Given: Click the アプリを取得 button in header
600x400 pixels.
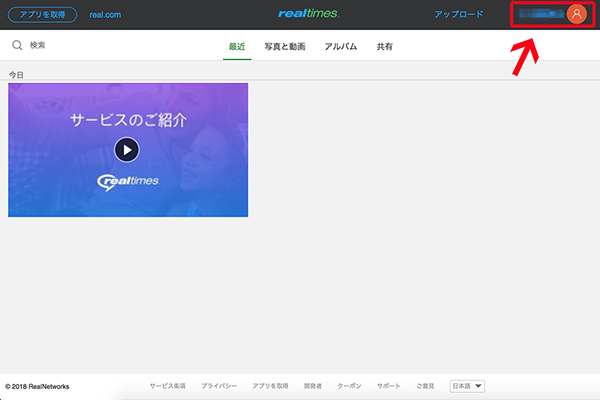Looking at the screenshot, I should click(42, 15).
